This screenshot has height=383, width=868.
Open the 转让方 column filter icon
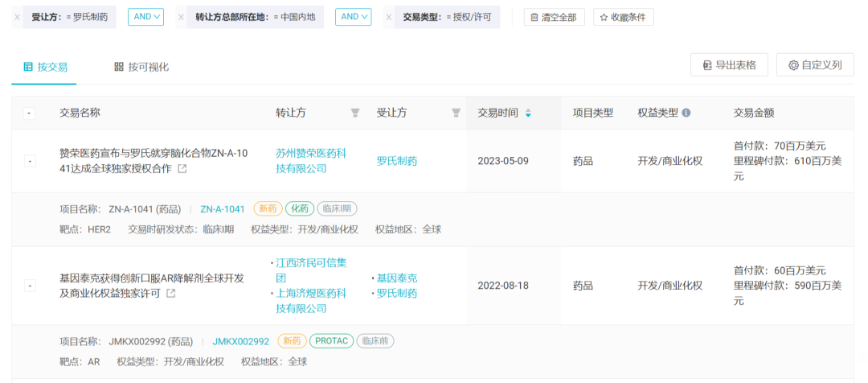pyautogui.click(x=355, y=113)
